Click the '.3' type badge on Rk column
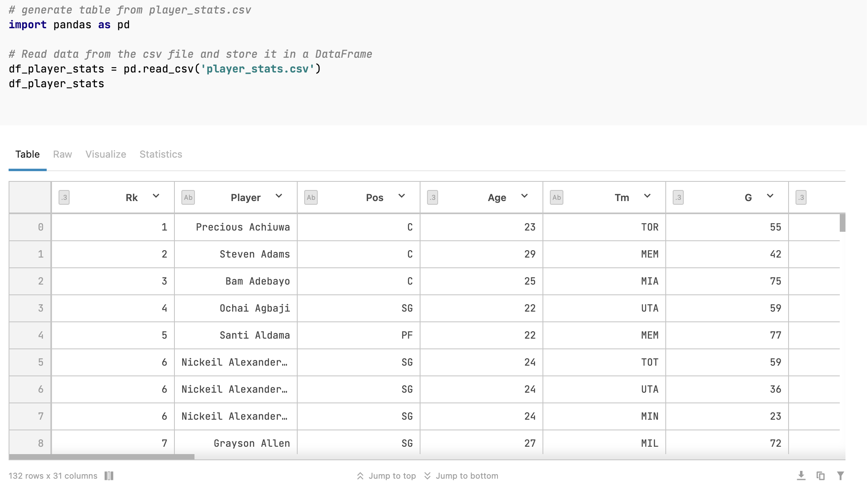Image resolution: width=868 pixels, height=493 pixels. coord(64,197)
